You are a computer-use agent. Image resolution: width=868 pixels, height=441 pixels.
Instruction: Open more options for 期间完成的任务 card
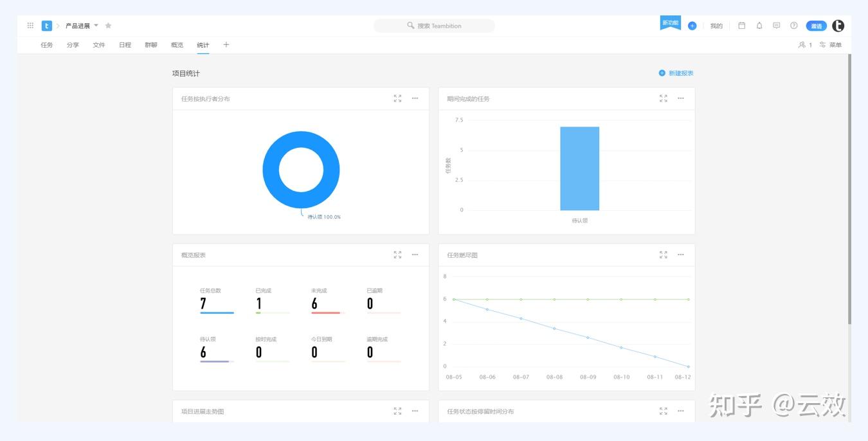click(x=680, y=98)
